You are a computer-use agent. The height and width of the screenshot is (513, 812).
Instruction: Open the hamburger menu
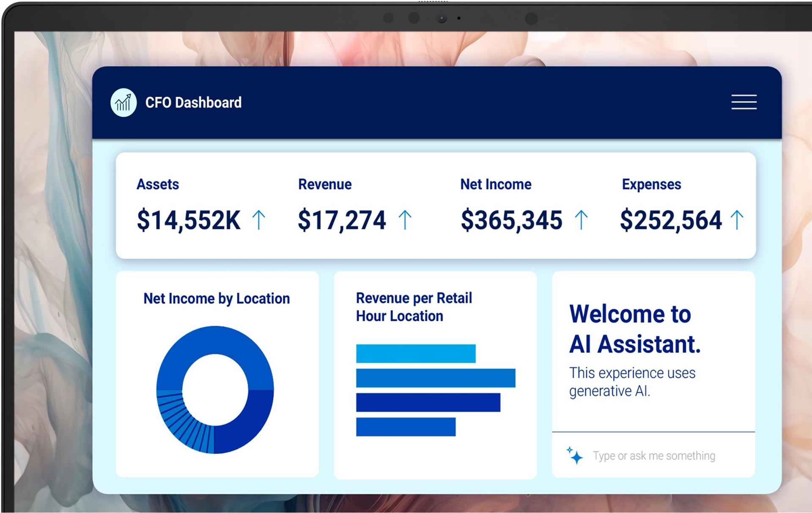point(743,102)
